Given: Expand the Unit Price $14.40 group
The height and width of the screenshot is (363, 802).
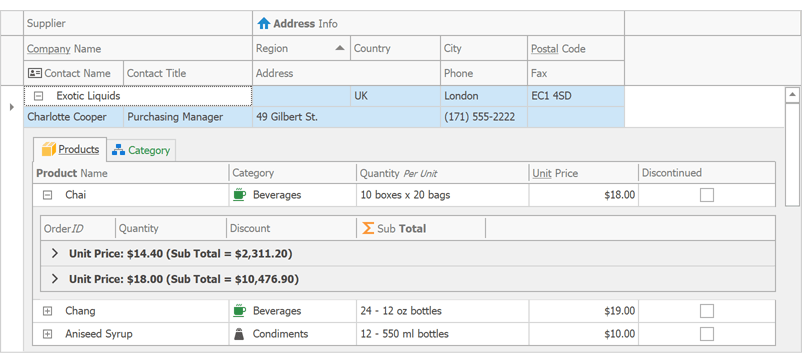Looking at the screenshot, I should [x=56, y=253].
